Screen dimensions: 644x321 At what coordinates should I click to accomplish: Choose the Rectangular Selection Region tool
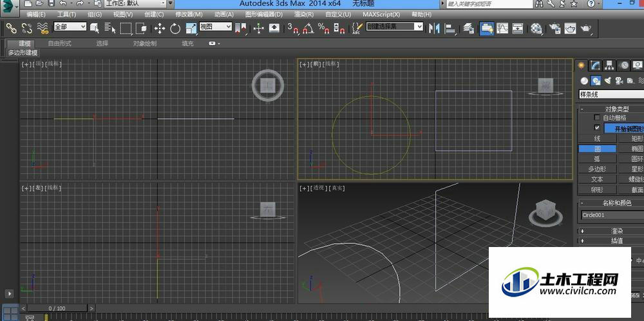pos(126,28)
